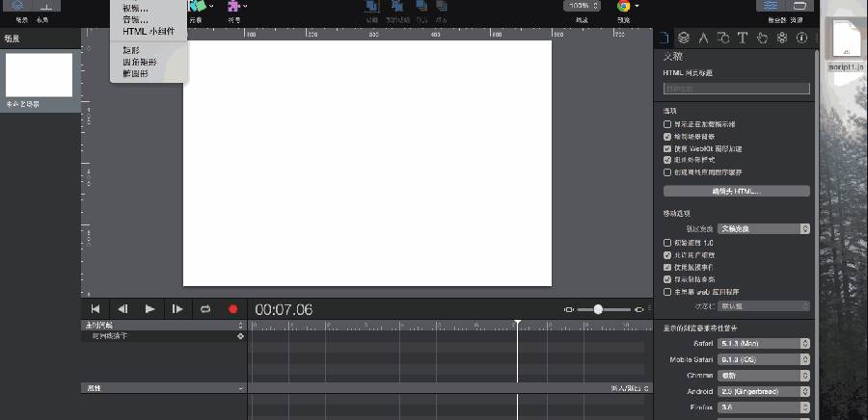Open the Identity (info) inspector tab

click(x=801, y=39)
